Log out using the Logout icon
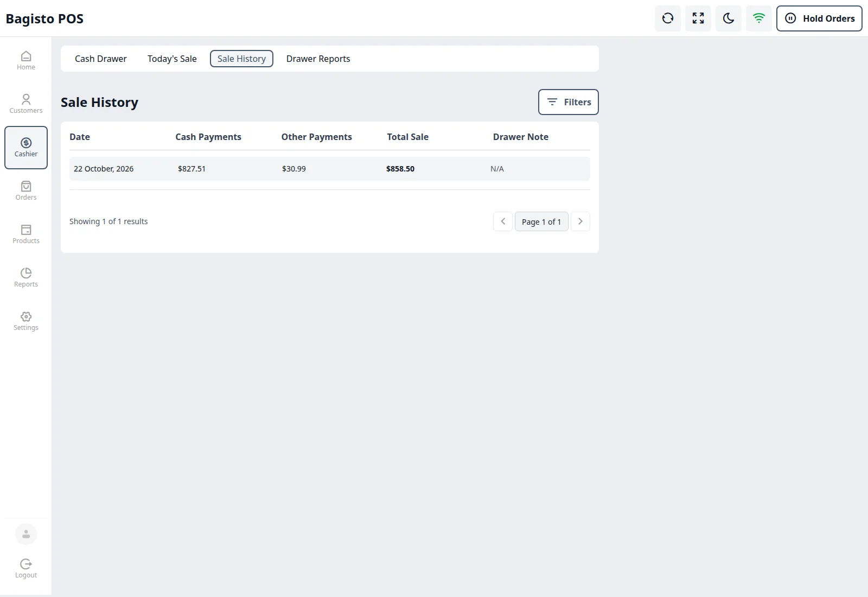 (x=26, y=569)
